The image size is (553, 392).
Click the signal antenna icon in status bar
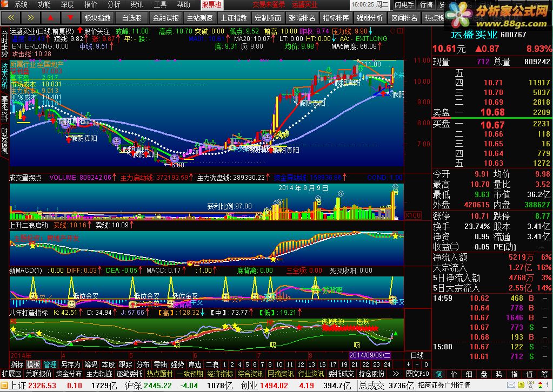click(x=530, y=385)
